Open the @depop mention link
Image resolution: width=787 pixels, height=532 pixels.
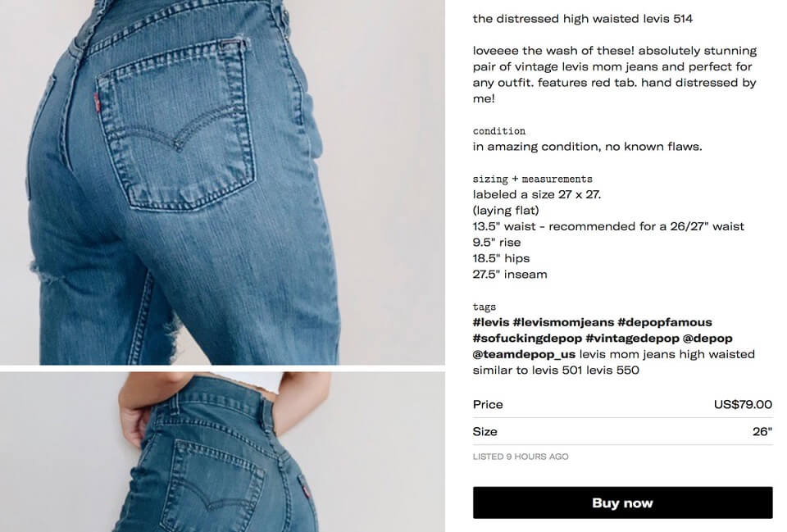pyautogui.click(x=707, y=339)
